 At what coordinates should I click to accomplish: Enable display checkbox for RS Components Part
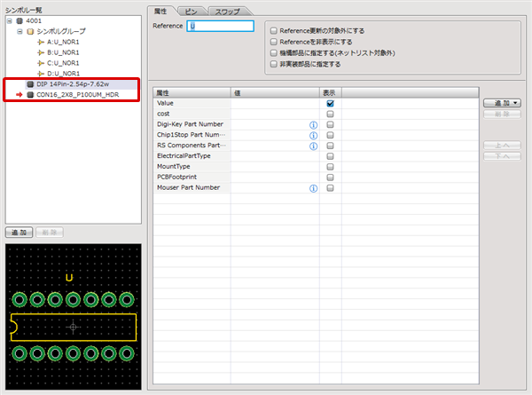tap(330, 146)
